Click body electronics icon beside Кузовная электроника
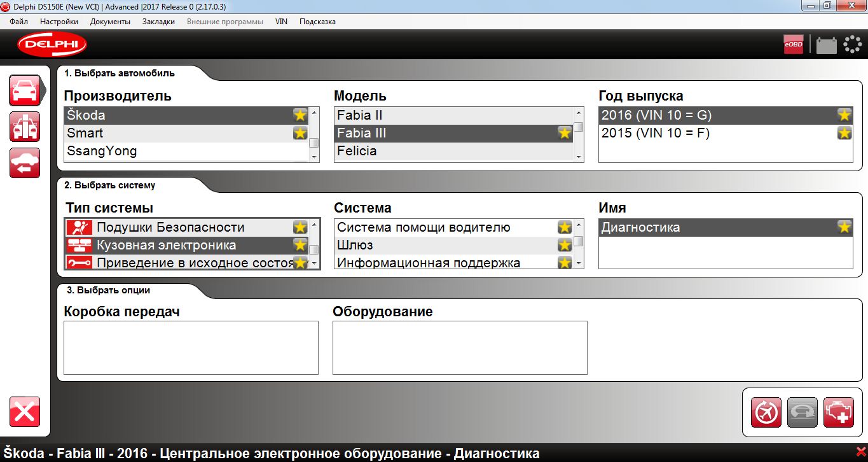The width and height of the screenshot is (868, 462). pos(79,245)
